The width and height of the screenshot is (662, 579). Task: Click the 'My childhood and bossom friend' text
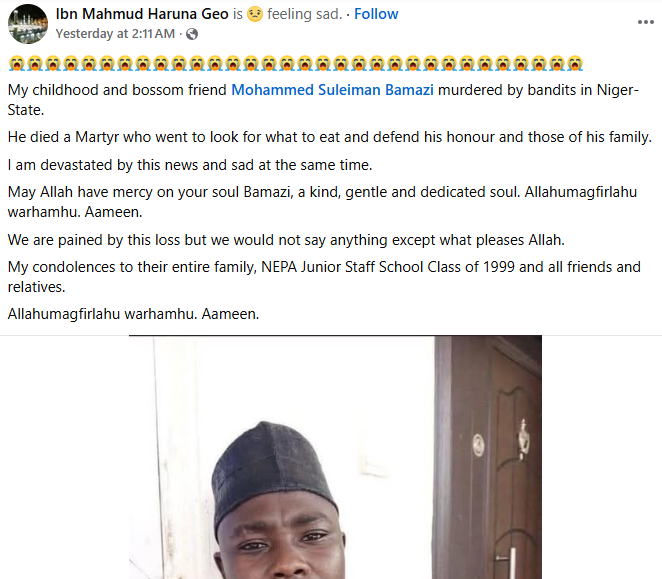[117, 90]
